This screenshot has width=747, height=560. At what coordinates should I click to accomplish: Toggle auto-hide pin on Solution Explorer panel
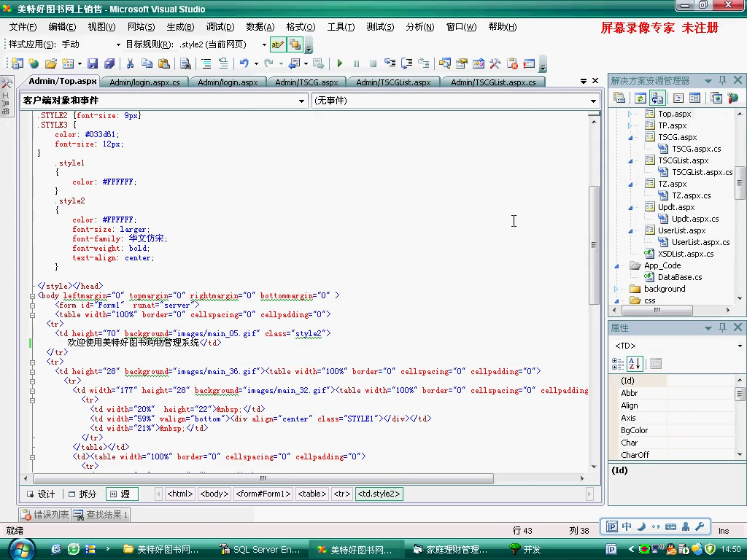point(722,80)
